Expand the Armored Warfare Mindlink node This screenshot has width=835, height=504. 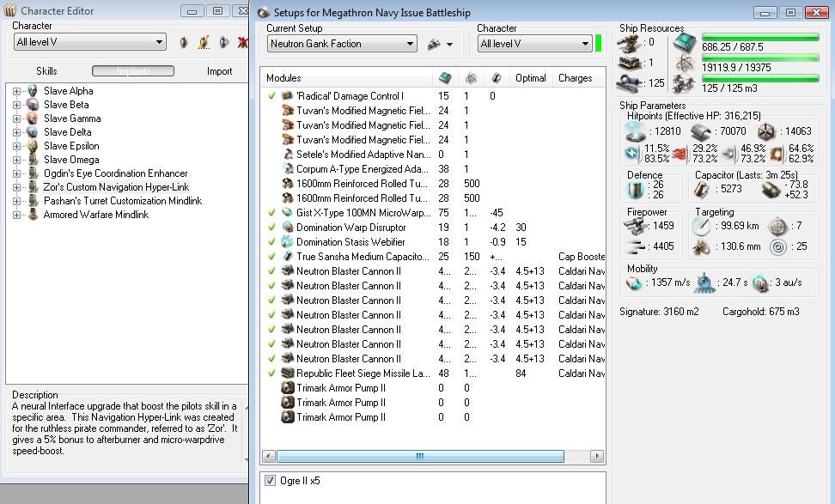(x=16, y=215)
